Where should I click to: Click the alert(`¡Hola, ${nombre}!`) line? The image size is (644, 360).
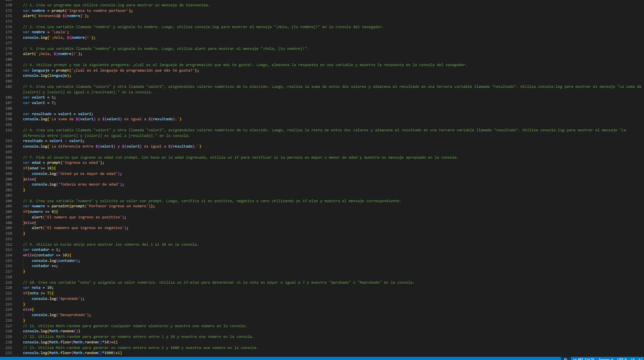point(53,54)
